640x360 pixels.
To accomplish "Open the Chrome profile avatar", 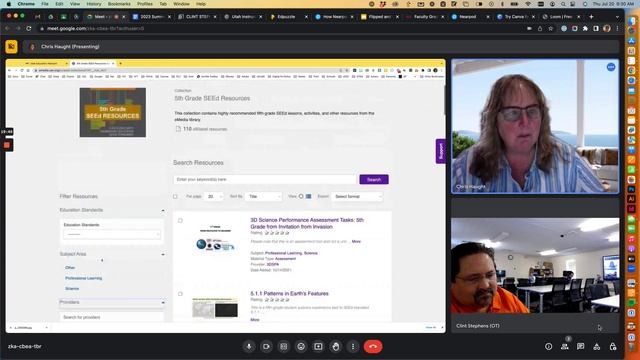I will point(607,29).
